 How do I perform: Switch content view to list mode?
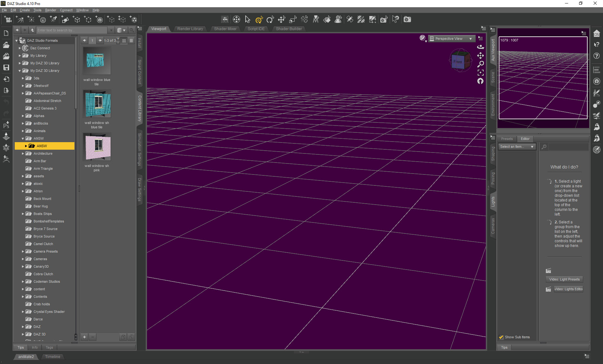(131, 40)
